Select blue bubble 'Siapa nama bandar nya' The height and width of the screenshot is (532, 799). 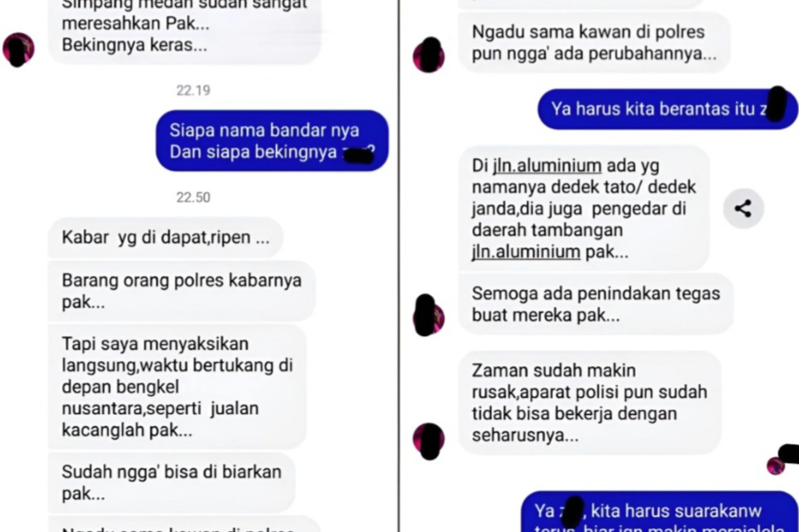point(272,141)
